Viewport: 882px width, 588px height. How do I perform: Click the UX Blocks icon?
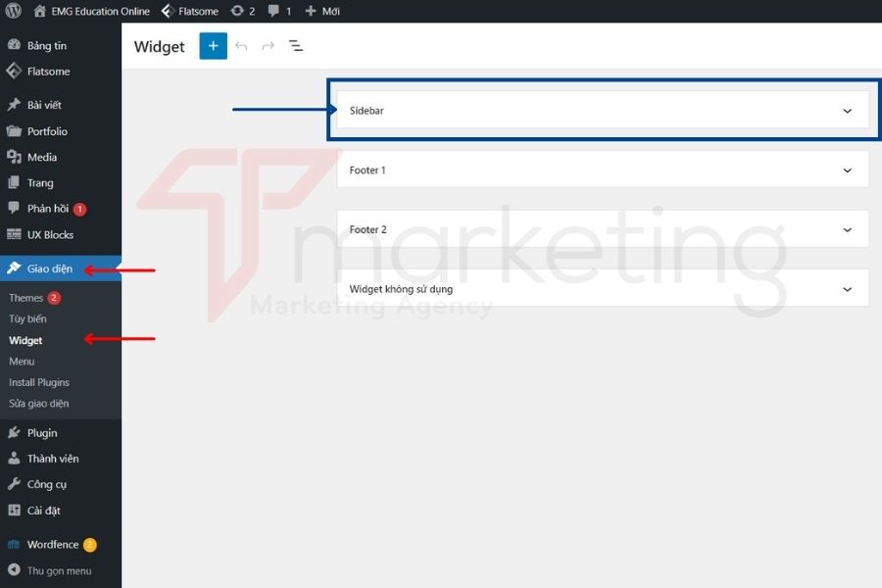[14, 234]
